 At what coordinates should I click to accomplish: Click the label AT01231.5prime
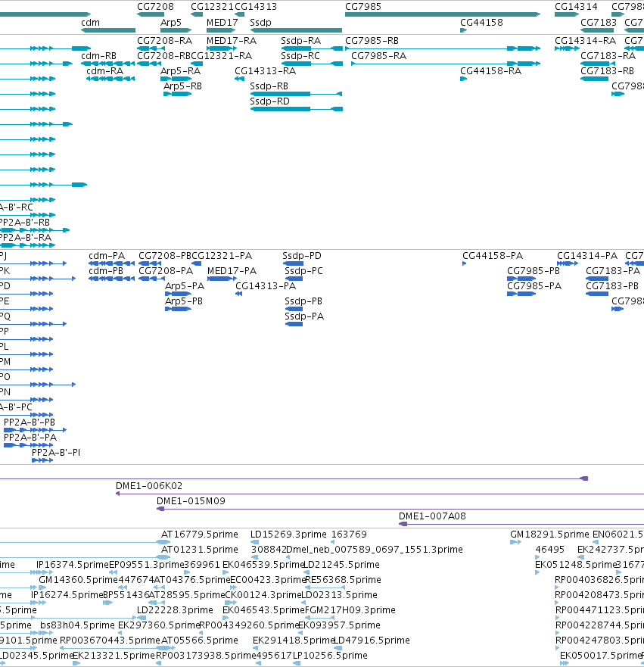click(199, 550)
